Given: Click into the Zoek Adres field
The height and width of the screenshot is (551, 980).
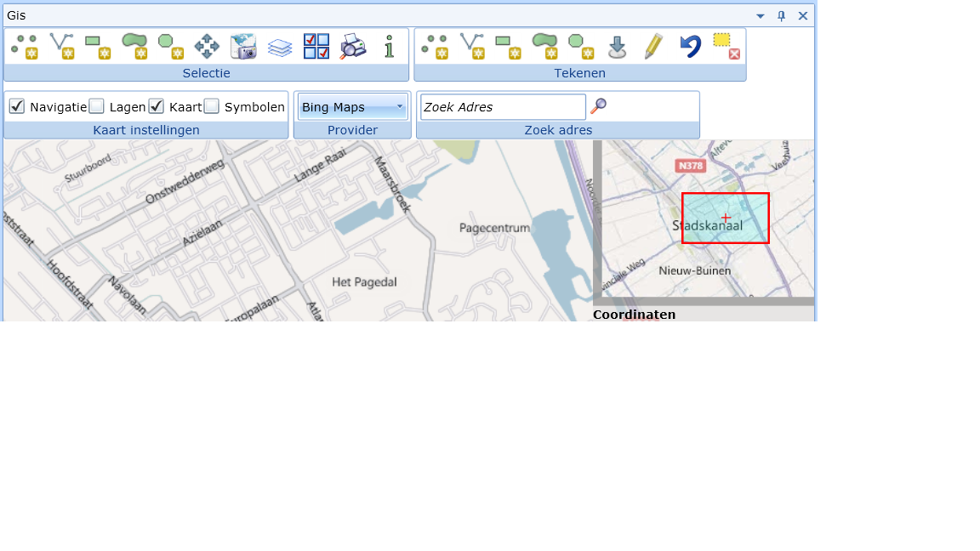Looking at the screenshot, I should [503, 107].
